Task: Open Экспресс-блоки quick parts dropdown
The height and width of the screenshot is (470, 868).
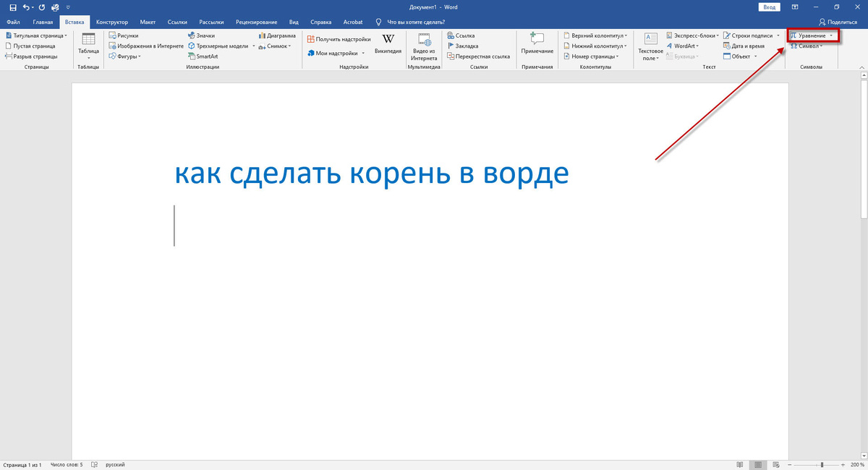Action: (692, 35)
